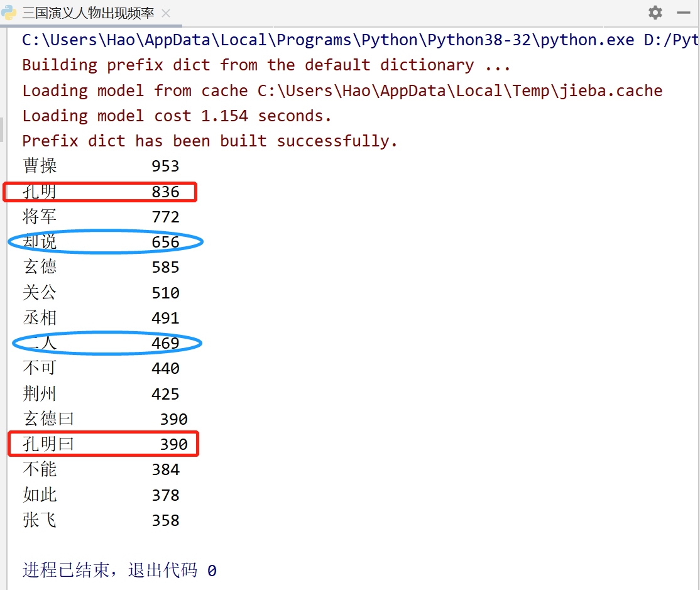Click the count 953 for 曹操
The image size is (700, 590).
165,166
